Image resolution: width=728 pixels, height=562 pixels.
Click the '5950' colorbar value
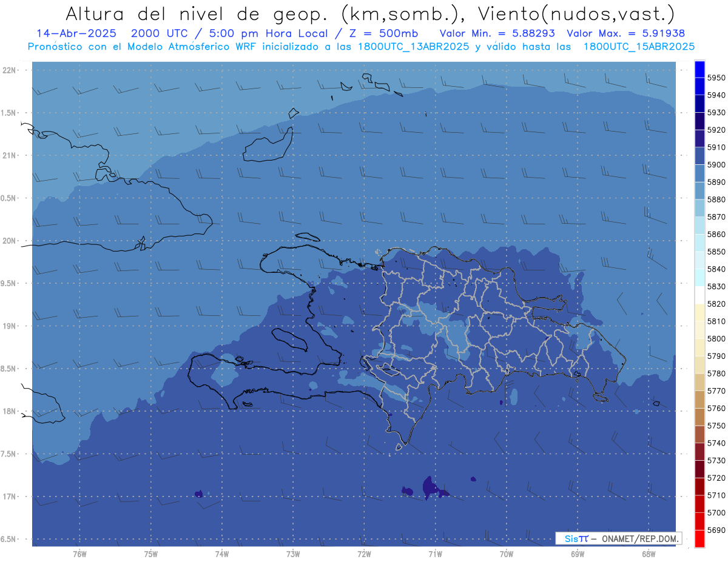pyautogui.click(x=716, y=78)
